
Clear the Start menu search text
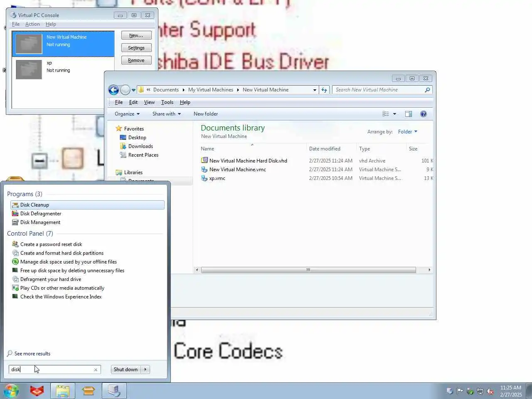pyautogui.click(x=96, y=369)
